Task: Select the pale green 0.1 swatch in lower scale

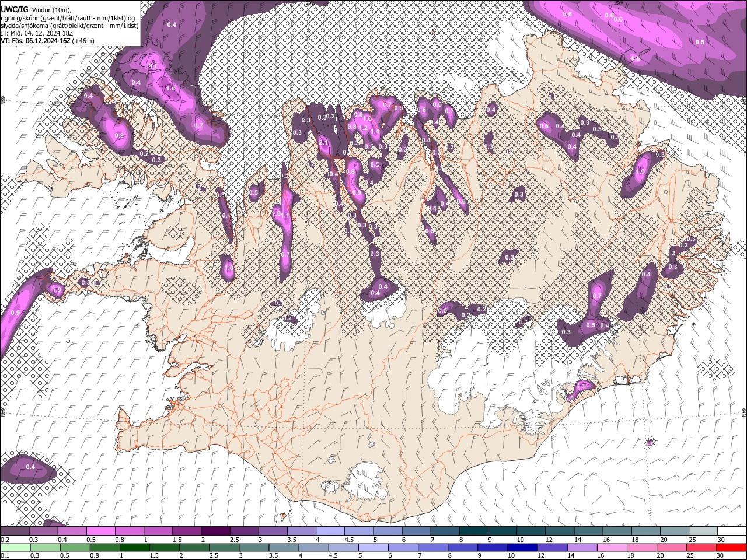Action: point(15,547)
